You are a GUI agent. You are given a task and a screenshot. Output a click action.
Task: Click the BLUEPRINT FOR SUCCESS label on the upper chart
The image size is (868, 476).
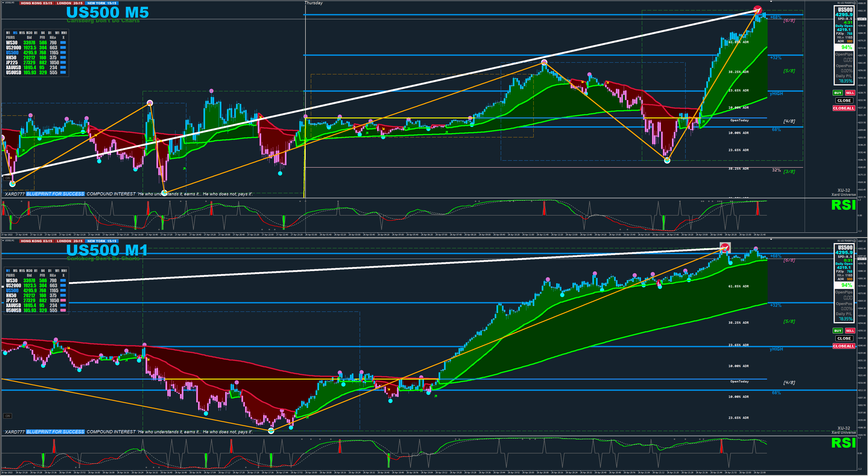(x=55, y=194)
